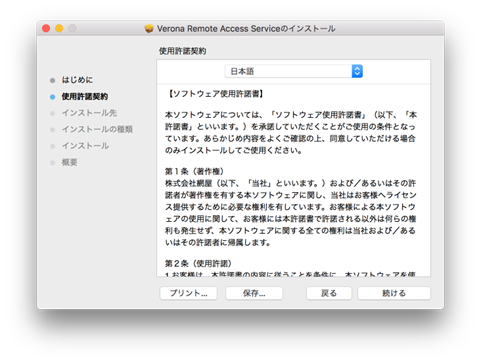Image resolution: width=481 pixels, height=362 pixels.
Task: Select the 使用許諾契約 step in sidebar
Action: [x=85, y=97]
